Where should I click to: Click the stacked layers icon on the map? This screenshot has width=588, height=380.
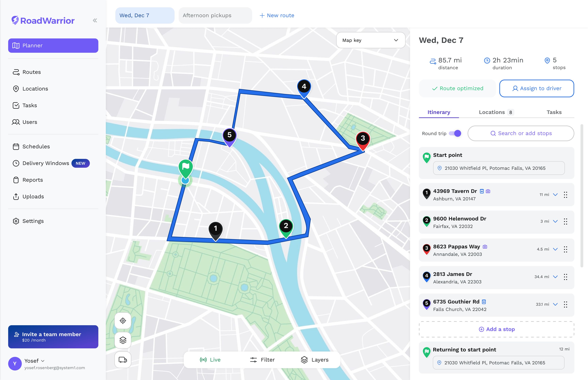coord(123,340)
